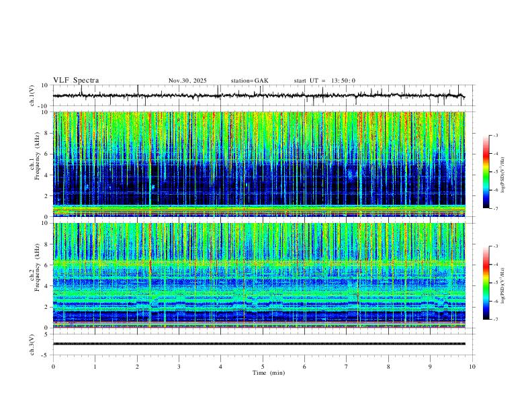Click the "8" kHz tick on ch.1 spectrogram
Image resolution: width=532 pixels, height=411 pixels.
point(46,133)
